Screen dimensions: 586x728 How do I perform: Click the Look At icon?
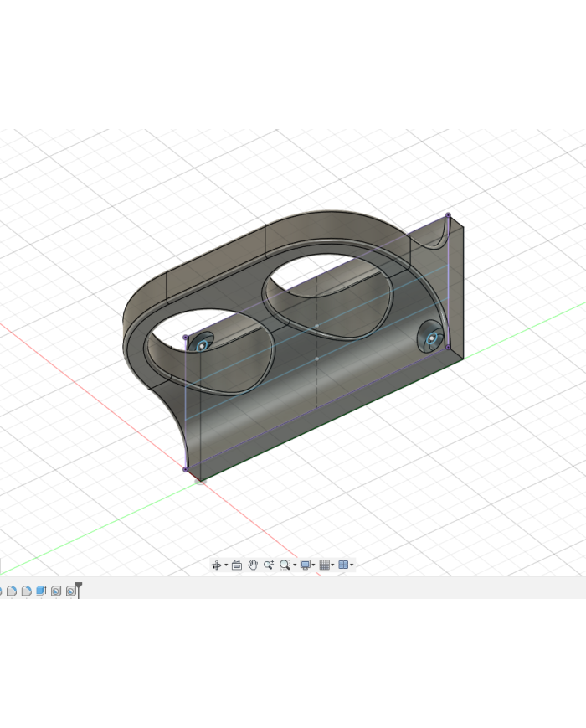point(237,565)
